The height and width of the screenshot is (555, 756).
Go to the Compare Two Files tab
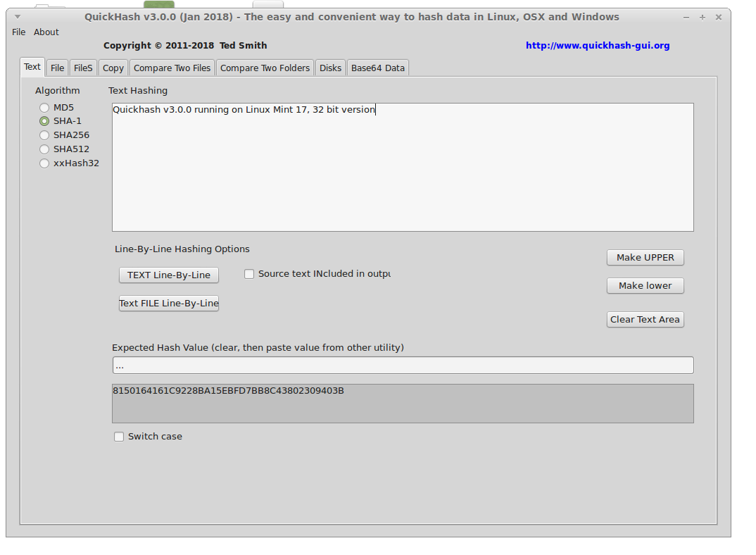(x=172, y=68)
